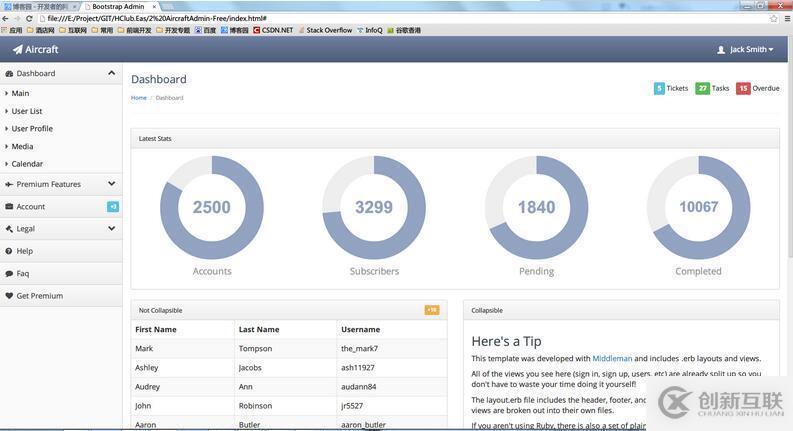Click the bookmark star icon in address bar

pyautogui.click(x=773, y=18)
